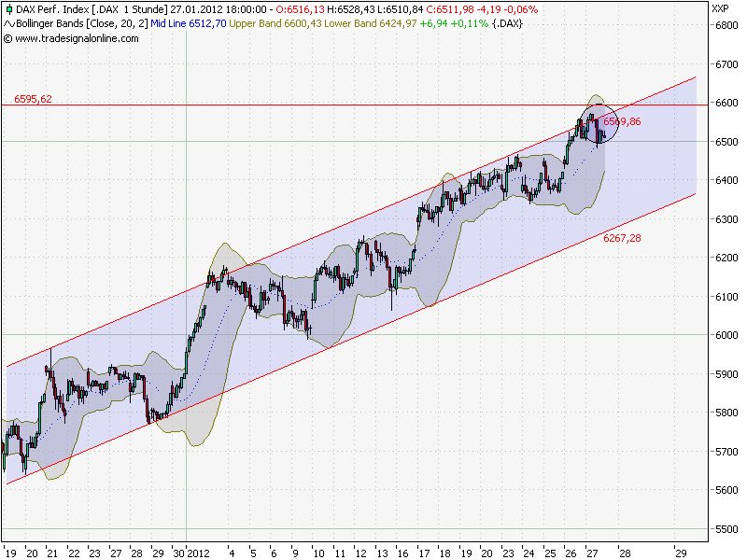Click the date axis label 21

click(52, 553)
